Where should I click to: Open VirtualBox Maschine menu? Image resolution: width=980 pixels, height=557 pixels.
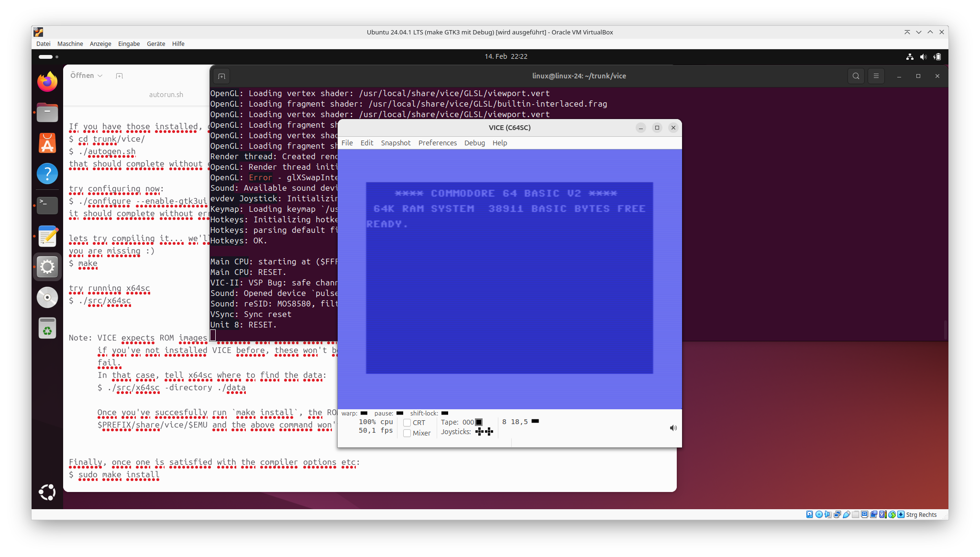click(x=70, y=44)
